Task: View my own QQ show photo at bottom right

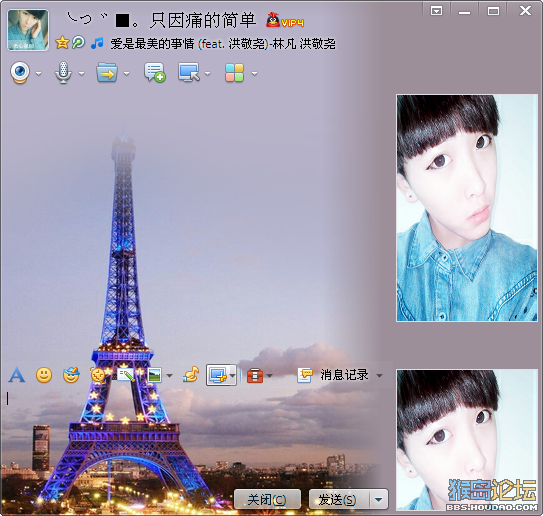Action: [467, 440]
